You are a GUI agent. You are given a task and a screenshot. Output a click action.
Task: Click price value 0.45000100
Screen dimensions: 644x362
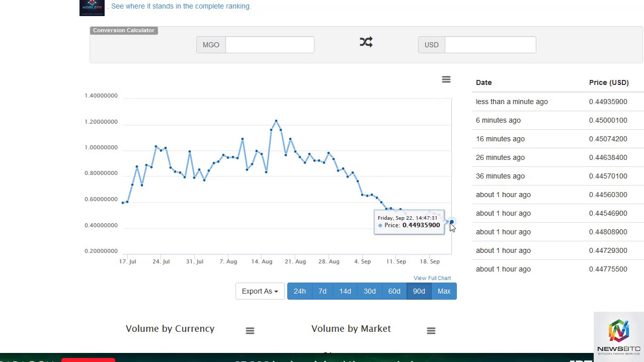point(608,120)
